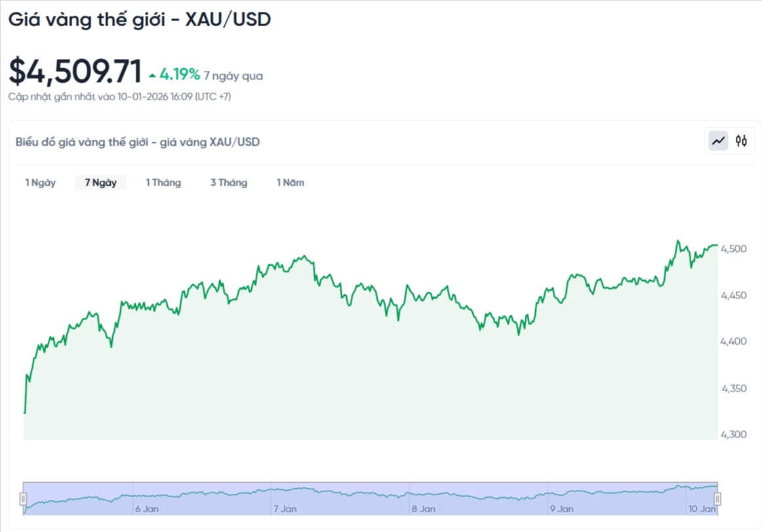Click the right range slider handle
762x532 pixels.
717,499
